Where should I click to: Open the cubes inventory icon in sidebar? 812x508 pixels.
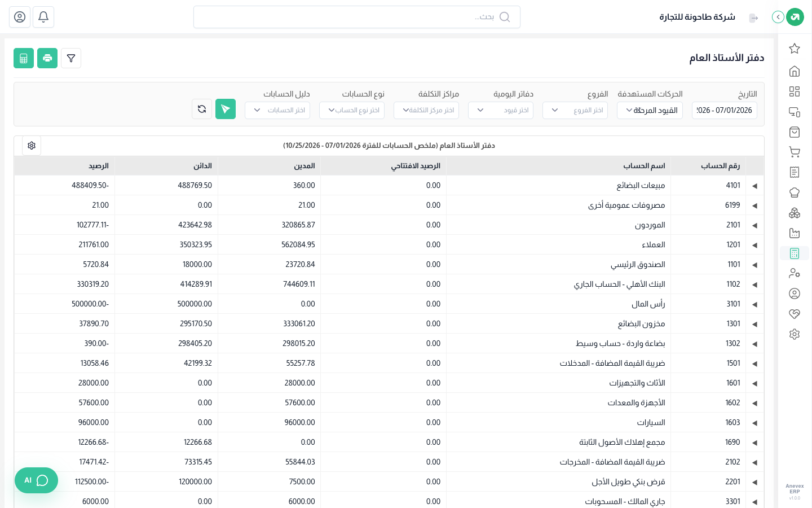pyautogui.click(x=795, y=213)
